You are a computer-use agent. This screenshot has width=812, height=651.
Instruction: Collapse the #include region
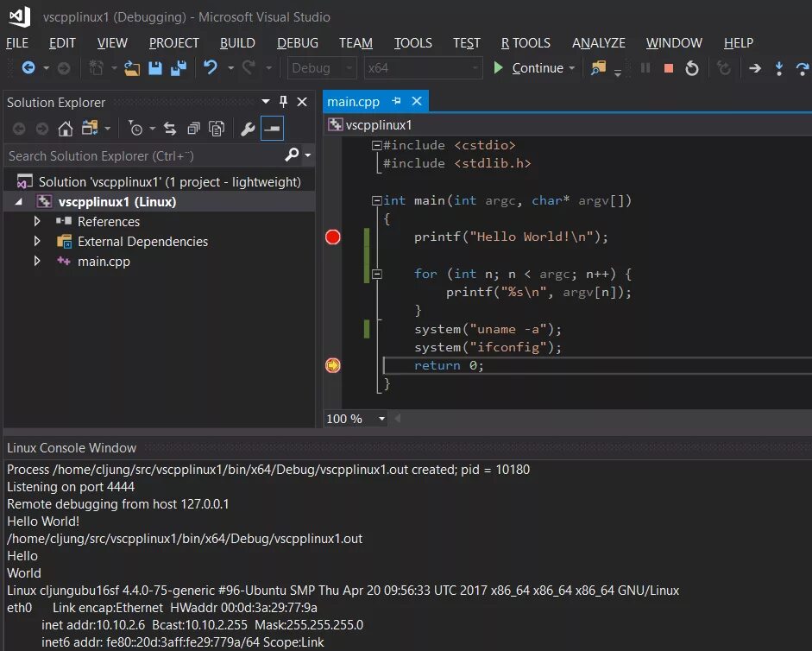tap(377, 145)
